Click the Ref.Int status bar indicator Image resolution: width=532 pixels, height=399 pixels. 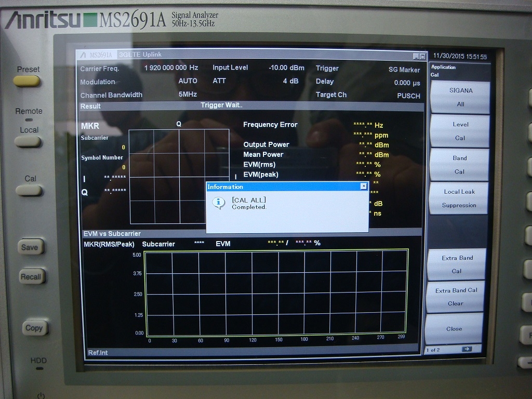98,353
